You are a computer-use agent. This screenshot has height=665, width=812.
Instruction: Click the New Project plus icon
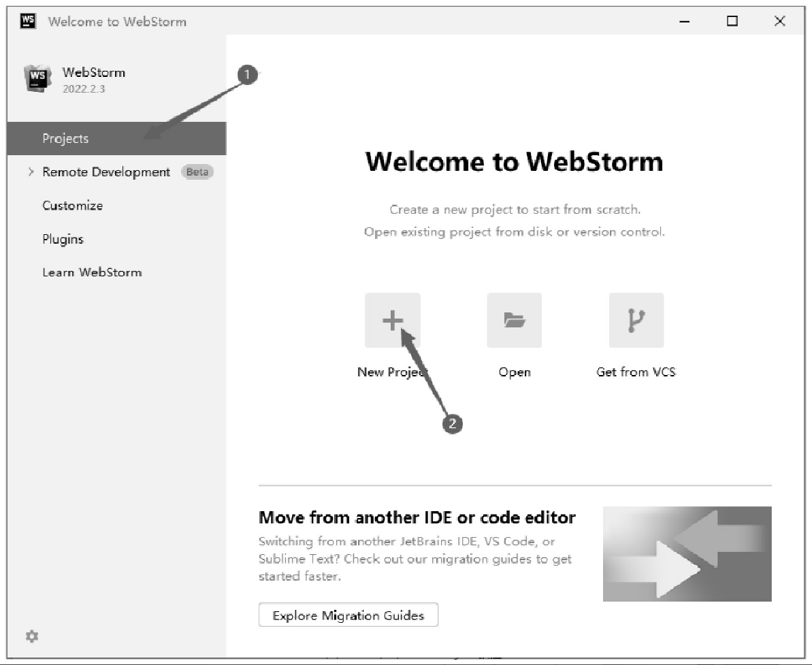(x=393, y=320)
